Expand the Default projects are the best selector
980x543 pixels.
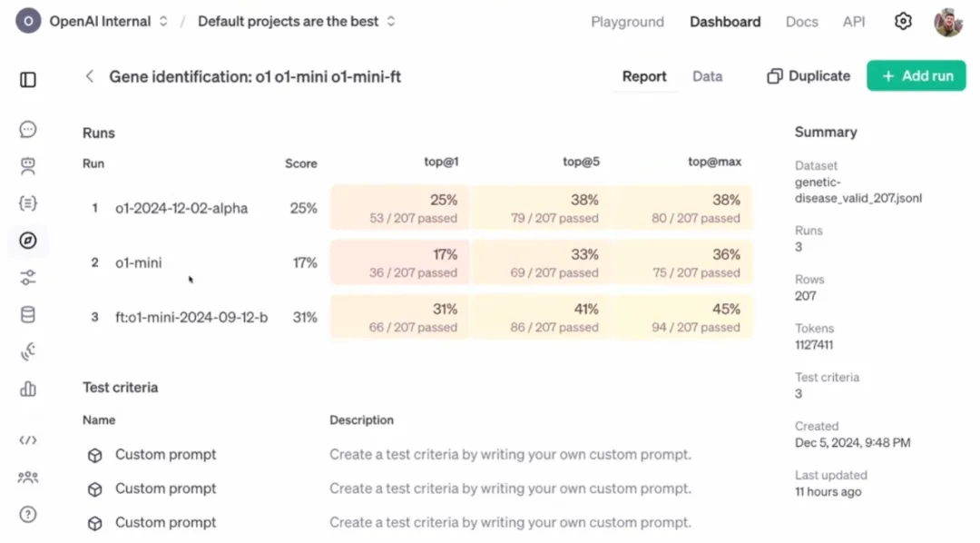tap(296, 21)
